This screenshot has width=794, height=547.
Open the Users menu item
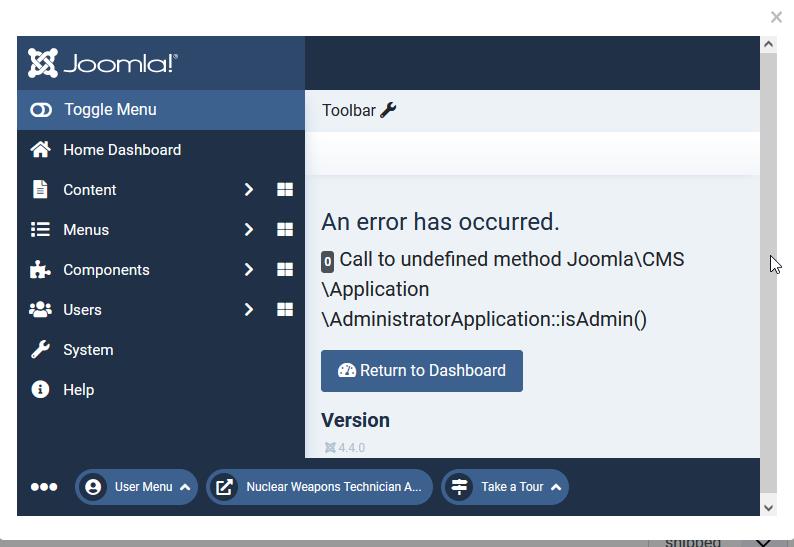coord(83,310)
